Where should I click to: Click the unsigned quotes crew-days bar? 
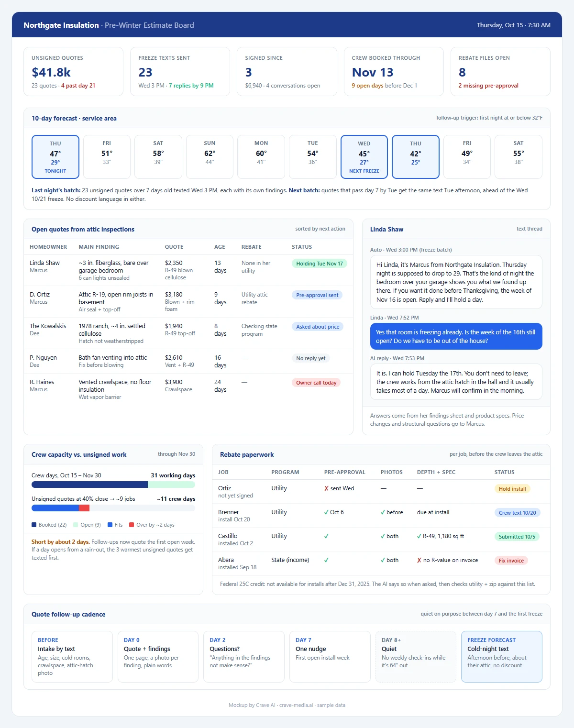coord(113,508)
